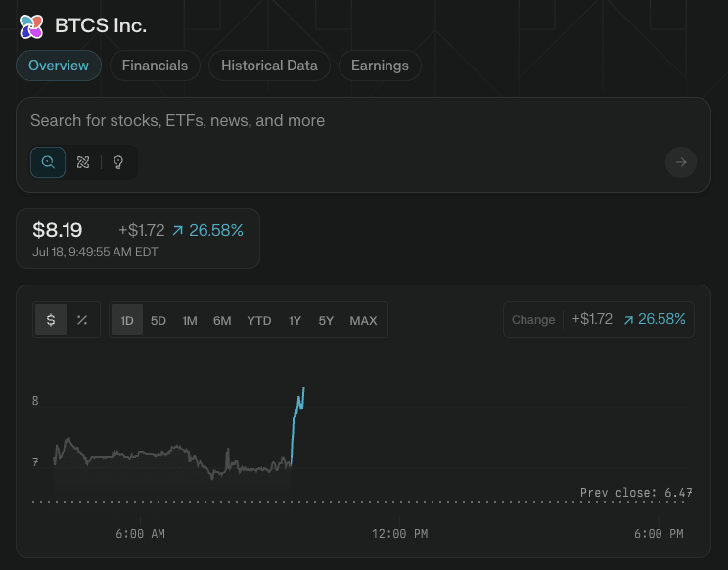Show the 6M chart range
Viewport: 728px width, 570px height.
point(222,320)
